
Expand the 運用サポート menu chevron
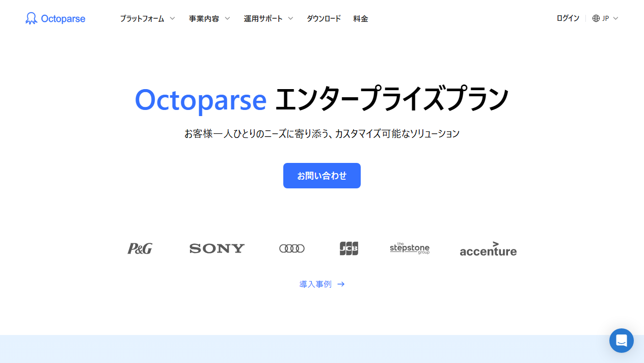pyautogui.click(x=290, y=18)
